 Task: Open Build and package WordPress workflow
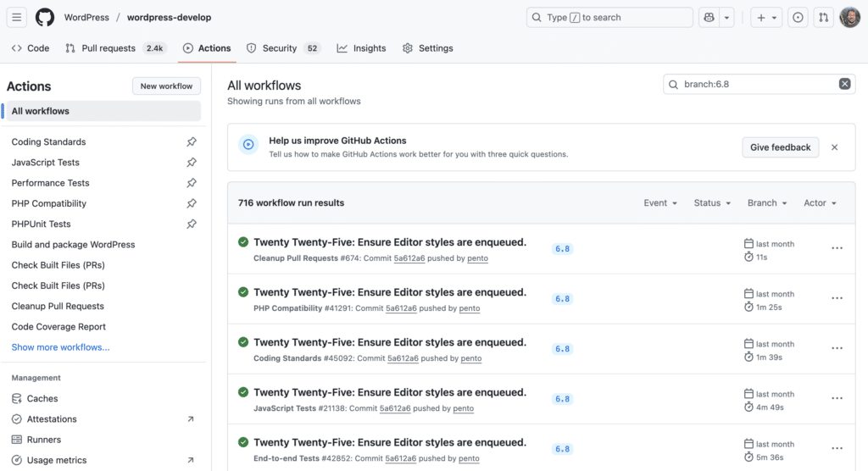[x=73, y=244]
